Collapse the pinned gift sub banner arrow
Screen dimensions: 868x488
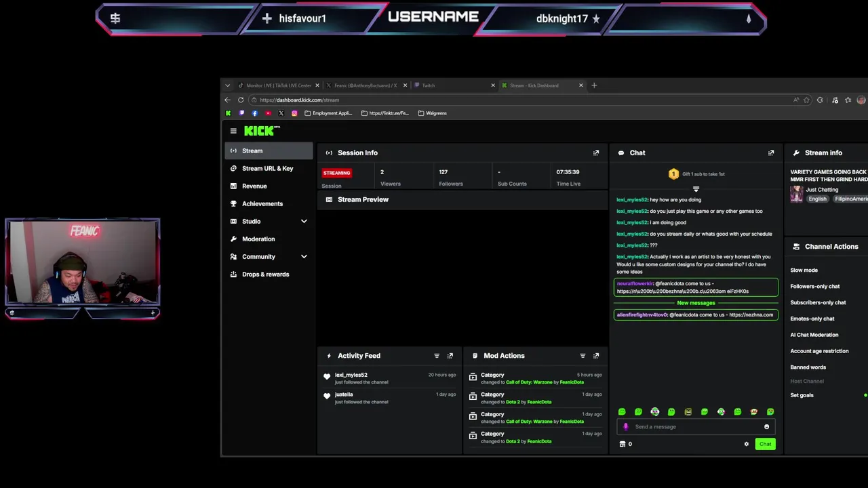pyautogui.click(x=696, y=189)
